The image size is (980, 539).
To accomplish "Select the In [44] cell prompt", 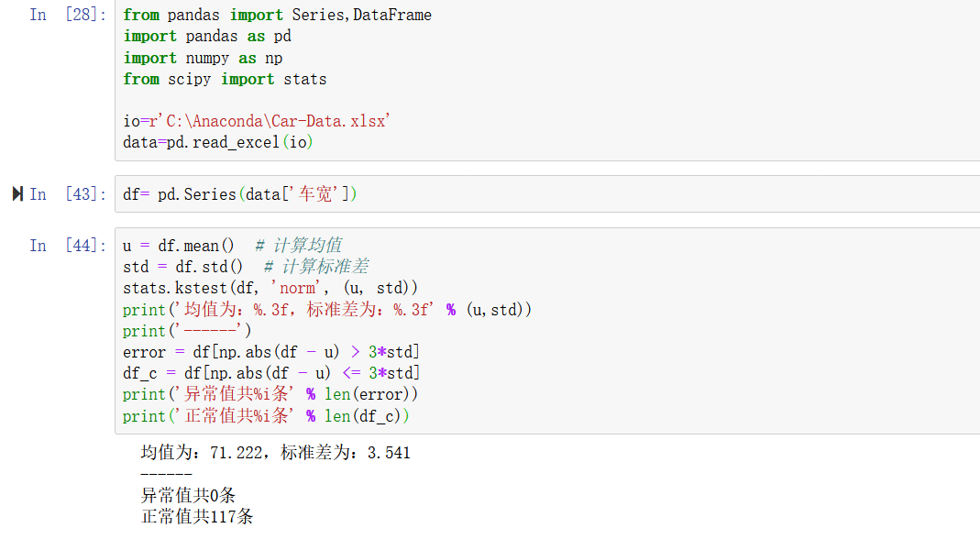I will (x=68, y=245).
